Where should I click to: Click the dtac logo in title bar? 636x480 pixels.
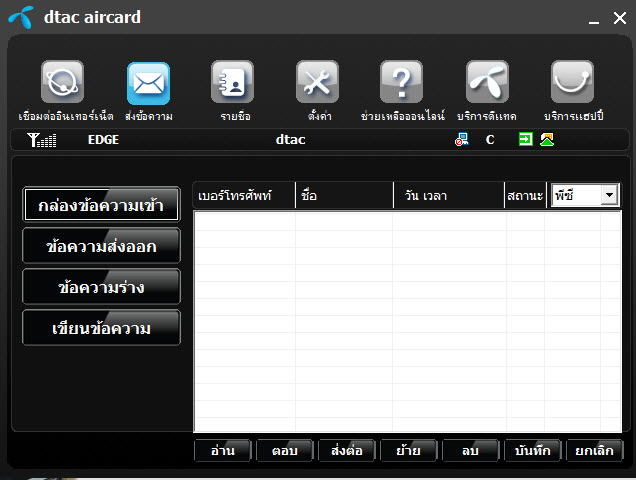click(x=21, y=18)
